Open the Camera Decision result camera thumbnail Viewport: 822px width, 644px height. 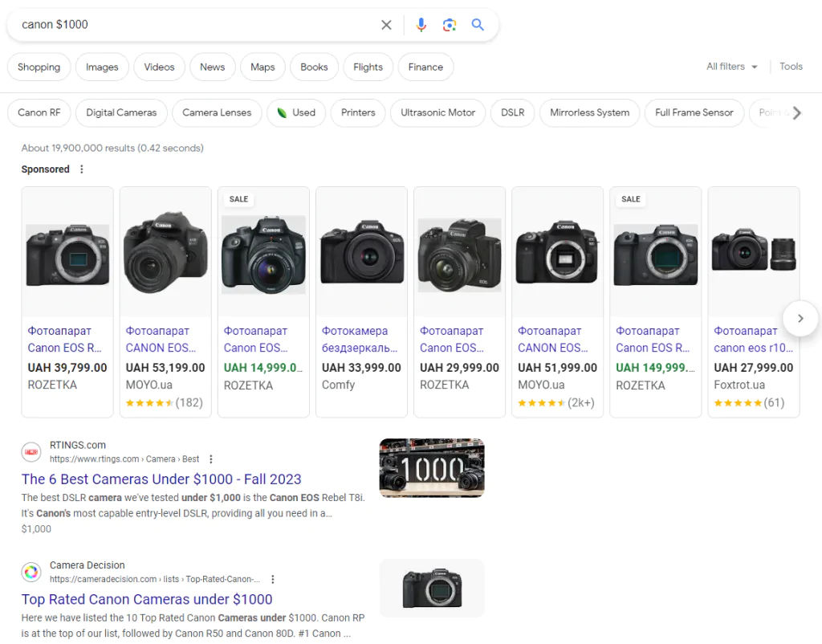click(432, 588)
